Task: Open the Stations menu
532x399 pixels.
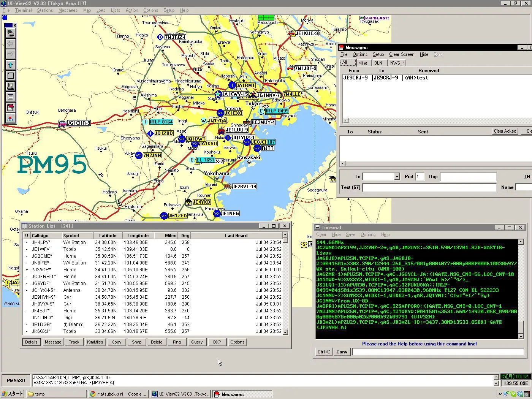Action: (x=45, y=10)
